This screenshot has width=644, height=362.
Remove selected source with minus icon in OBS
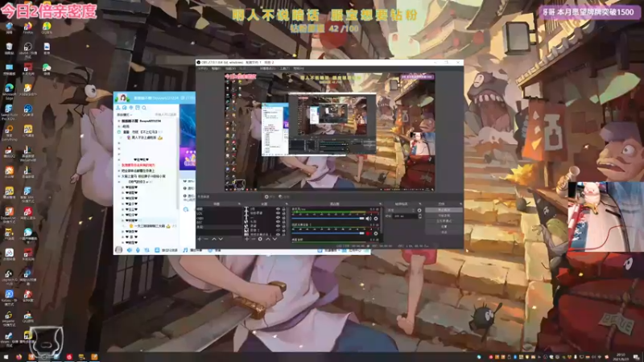coord(254,239)
